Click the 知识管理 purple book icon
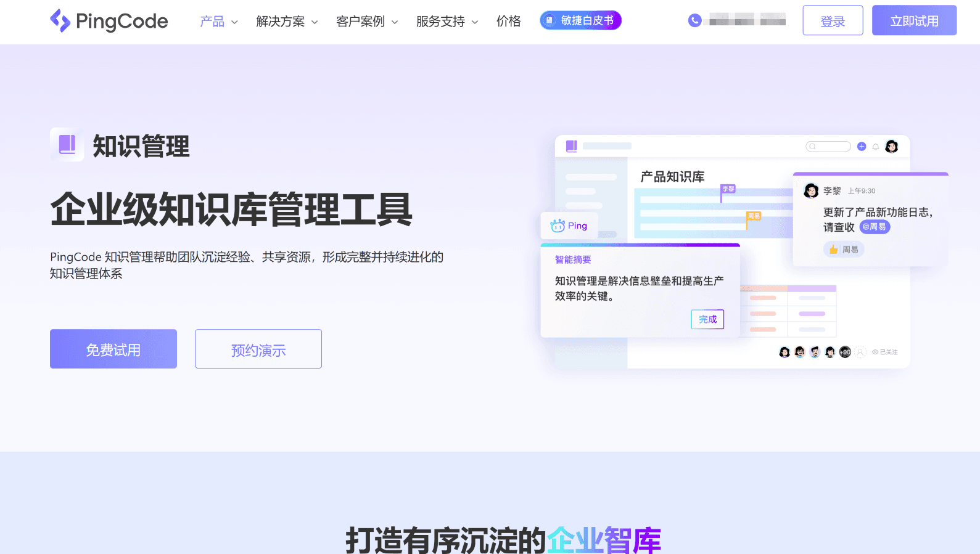Viewport: 980px width, 554px height. [67, 145]
